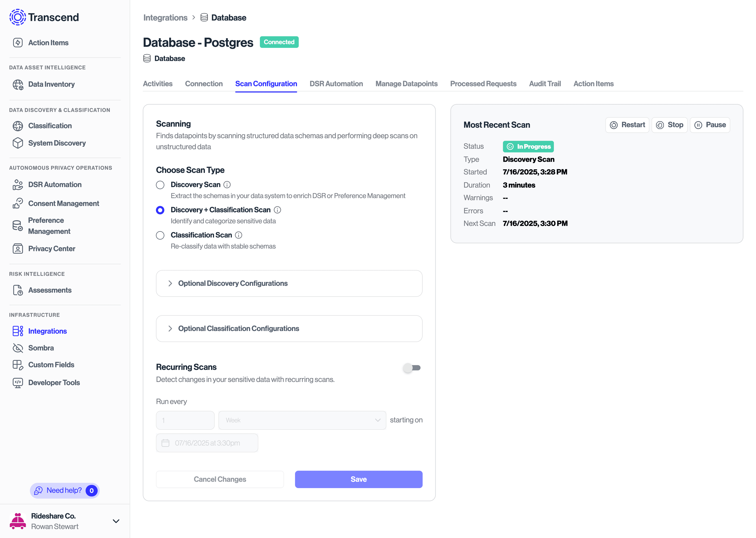This screenshot has height=538, width=756.
Task: Click the Save button
Action: point(359,479)
